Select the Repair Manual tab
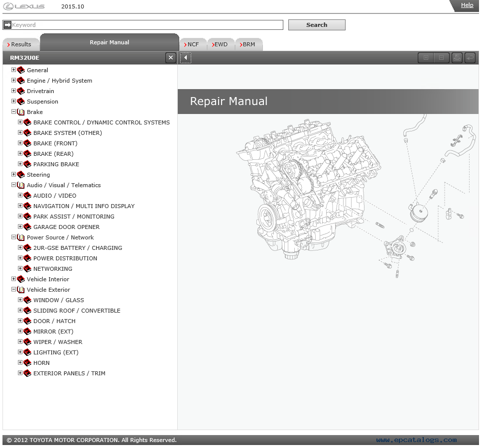The width and height of the screenshot is (482, 448). point(110,42)
